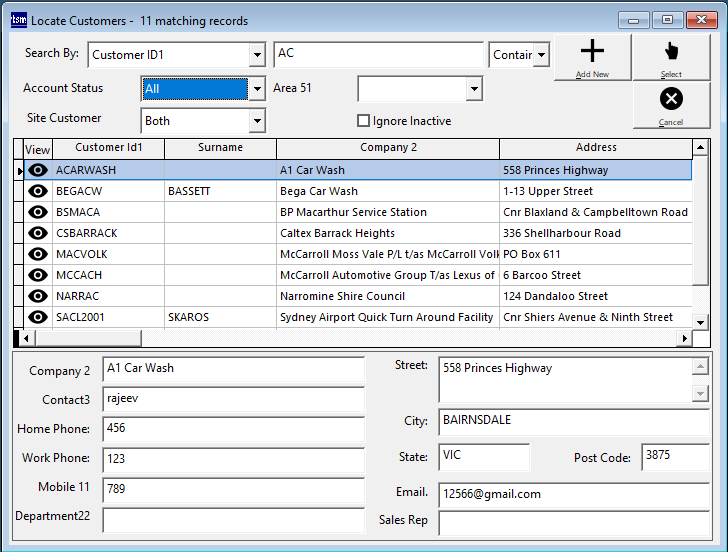
Task: Sort by the Surname column header
Action: (220, 148)
